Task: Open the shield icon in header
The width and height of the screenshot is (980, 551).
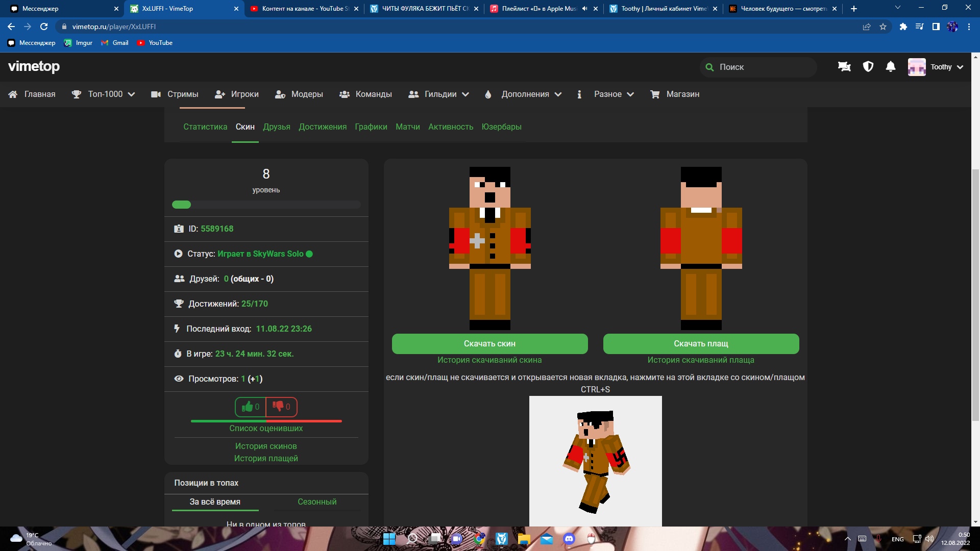Action: click(x=868, y=67)
